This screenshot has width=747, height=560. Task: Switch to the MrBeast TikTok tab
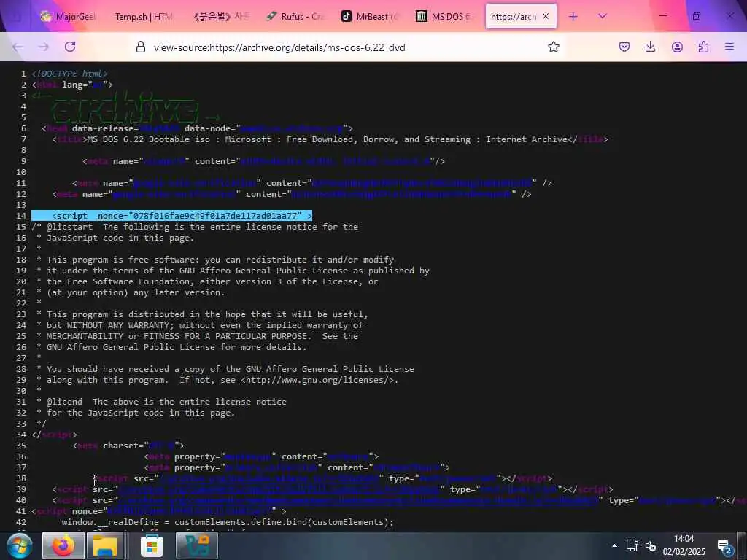pyautogui.click(x=370, y=17)
